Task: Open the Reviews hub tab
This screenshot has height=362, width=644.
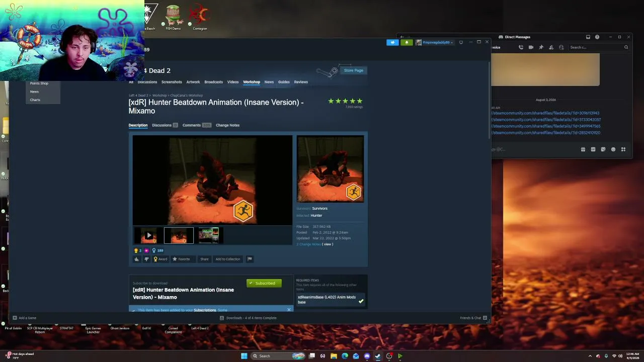Action: click(x=301, y=82)
